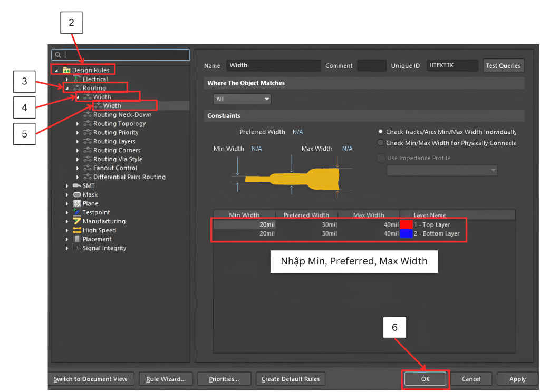This screenshot has width=540, height=392.
Task: Click the Design Rules folder icon
Action: (x=66, y=70)
